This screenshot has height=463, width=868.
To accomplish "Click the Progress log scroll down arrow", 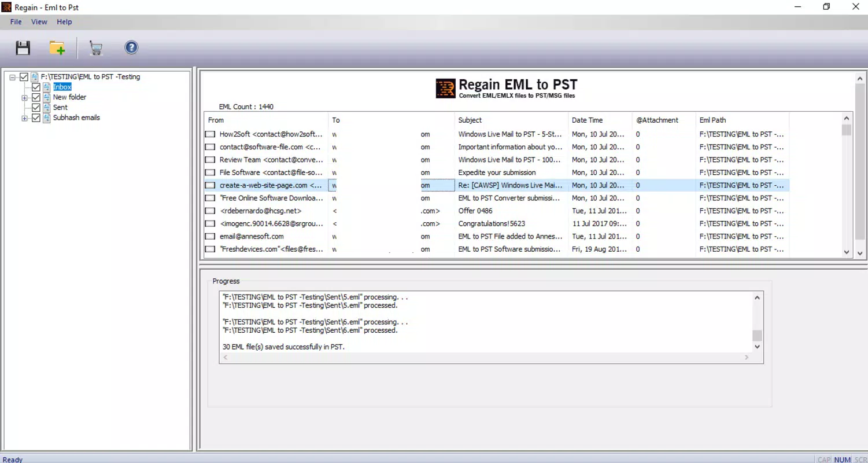I will pos(758,346).
